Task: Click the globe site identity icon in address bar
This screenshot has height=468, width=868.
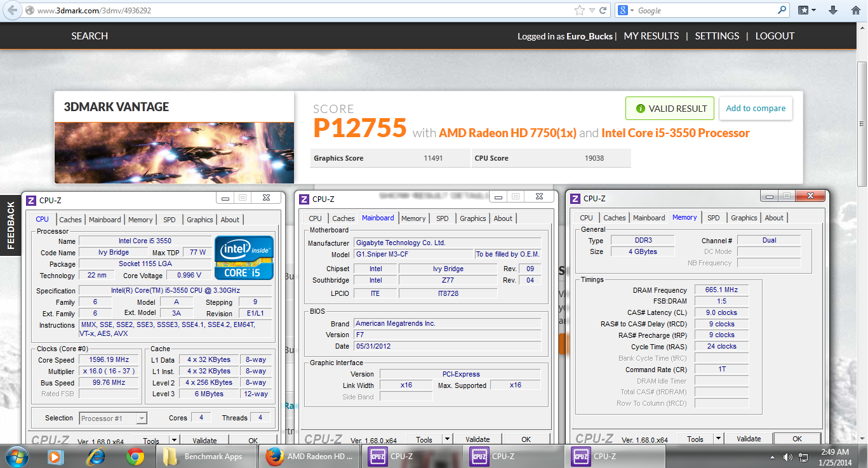Action: [x=30, y=10]
